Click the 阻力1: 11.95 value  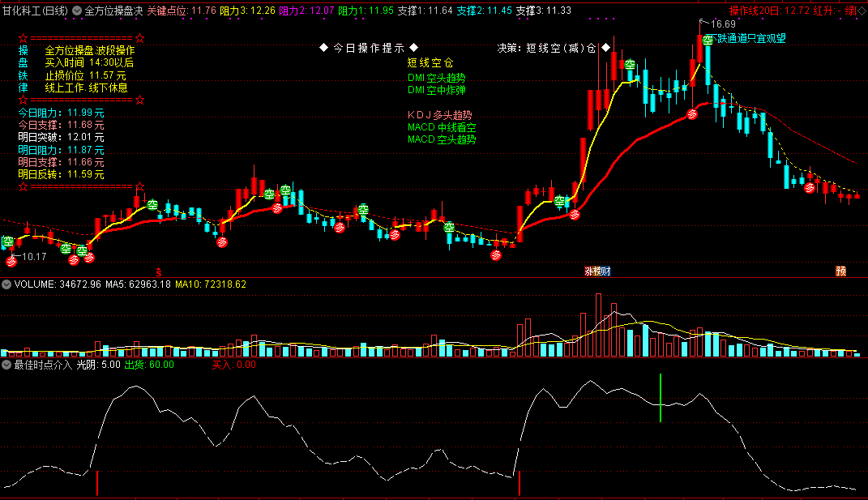coord(366,11)
